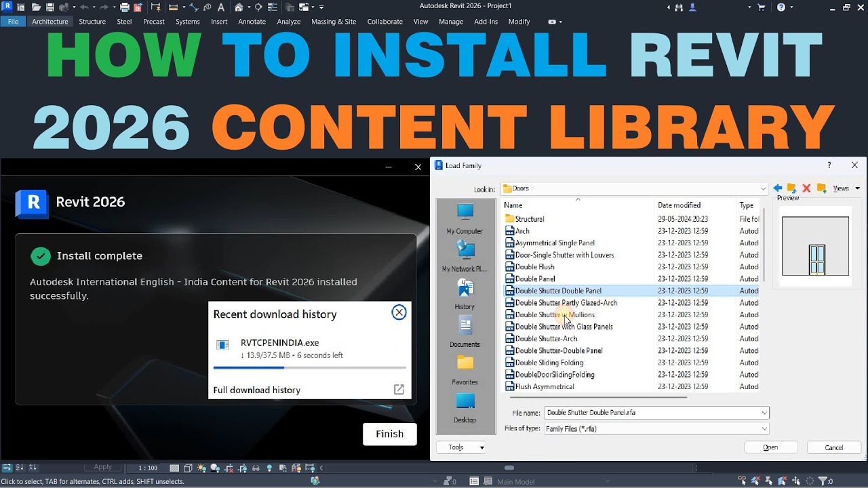Select the Measure Between Two References tool
Viewport: 868px width, 488px height.
point(173,7)
